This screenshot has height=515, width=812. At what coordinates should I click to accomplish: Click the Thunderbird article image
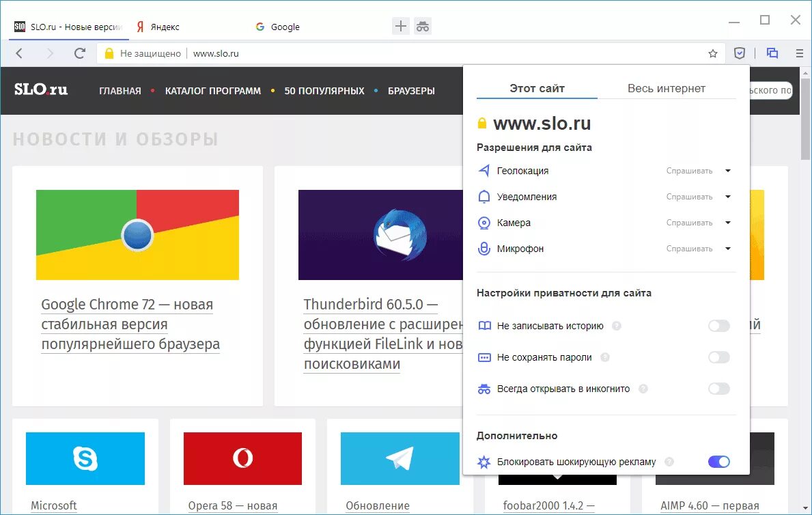tap(380, 235)
